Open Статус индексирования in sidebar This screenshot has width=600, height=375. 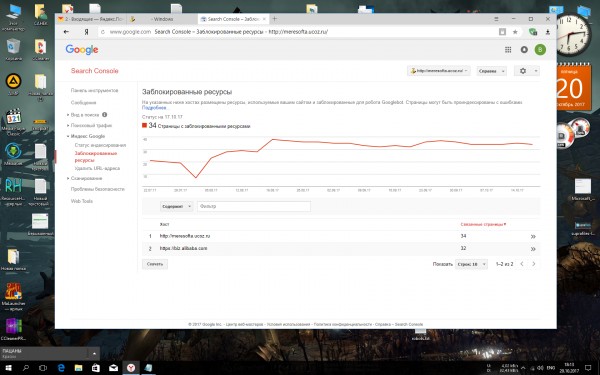click(100, 145)
